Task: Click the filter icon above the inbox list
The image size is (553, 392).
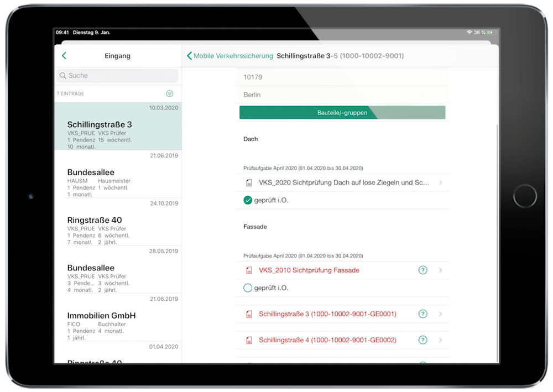Action: pos(170,94)
